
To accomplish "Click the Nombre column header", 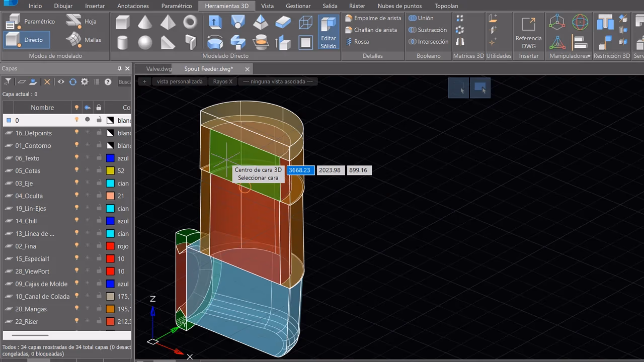I will click(x=42, y=108).
